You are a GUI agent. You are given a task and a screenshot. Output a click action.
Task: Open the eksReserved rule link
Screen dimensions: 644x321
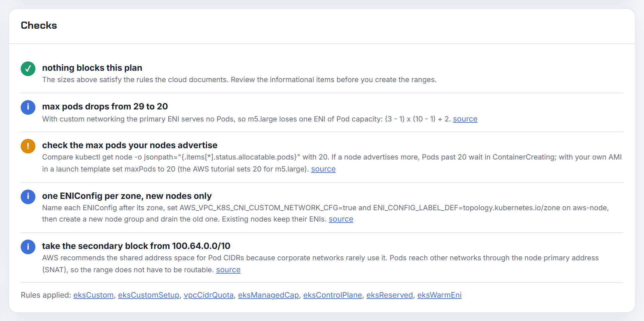(x=389, y=295)
